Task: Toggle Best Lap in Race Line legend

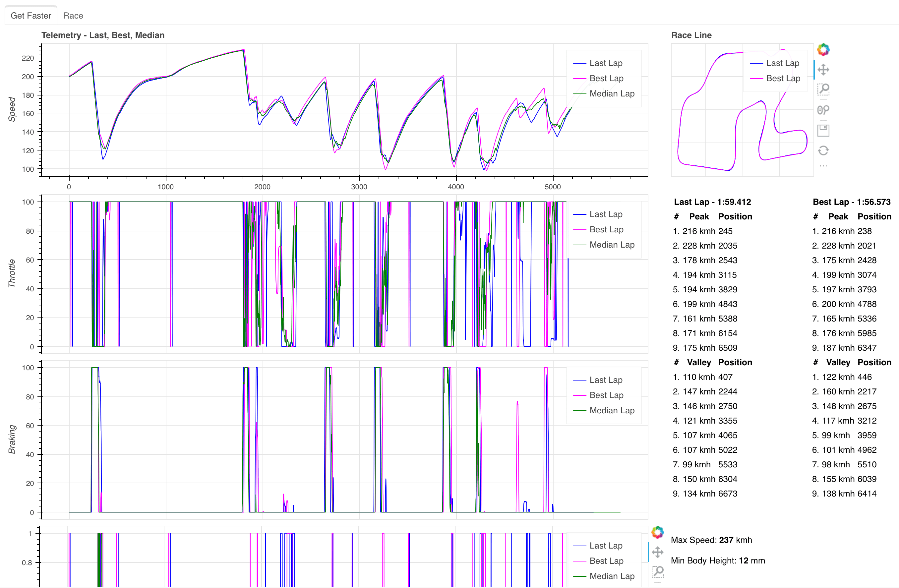Action: [783, 79]
